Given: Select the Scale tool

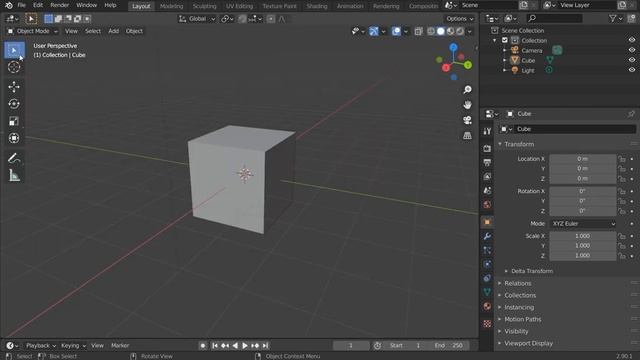Looking at the screenshot, I should 14,121.
